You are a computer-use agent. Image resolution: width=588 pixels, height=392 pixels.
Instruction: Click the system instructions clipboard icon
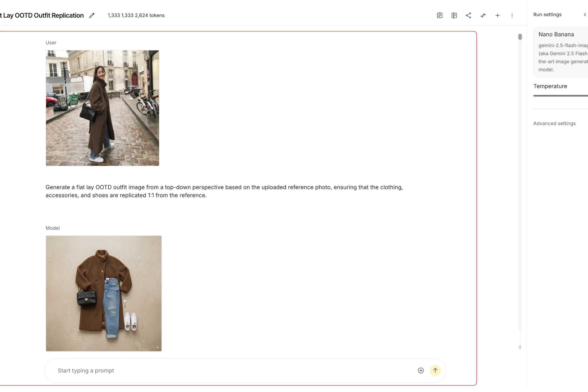click(x=439, y=15)
